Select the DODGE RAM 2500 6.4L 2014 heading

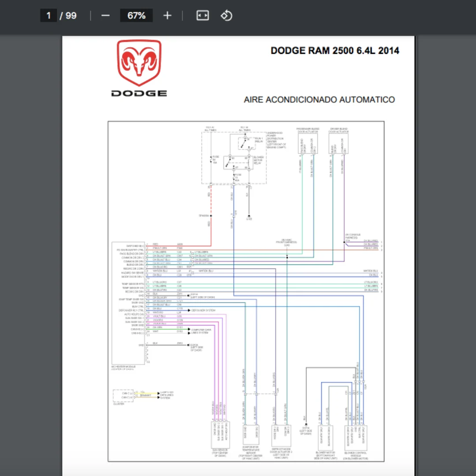(335, 50)
